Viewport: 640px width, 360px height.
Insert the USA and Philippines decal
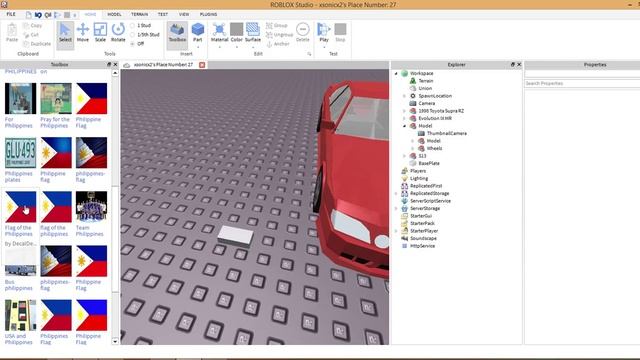pos(20,315)
